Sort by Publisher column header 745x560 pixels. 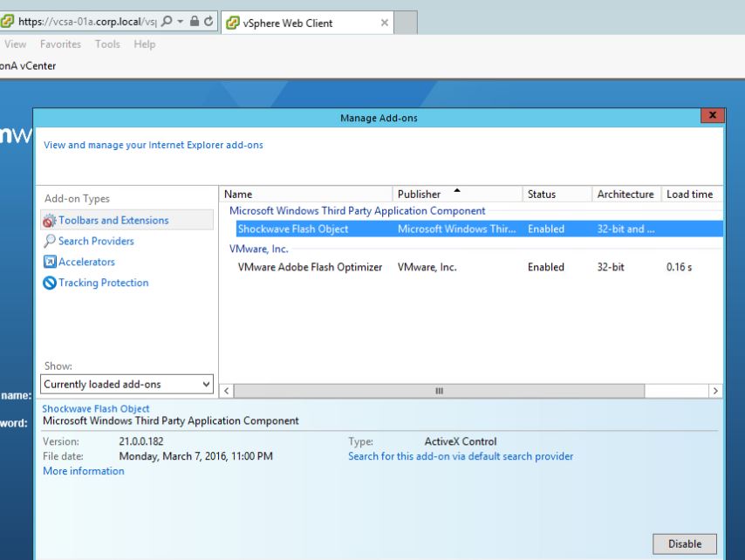pyautogui.click(x=457, y=195)
